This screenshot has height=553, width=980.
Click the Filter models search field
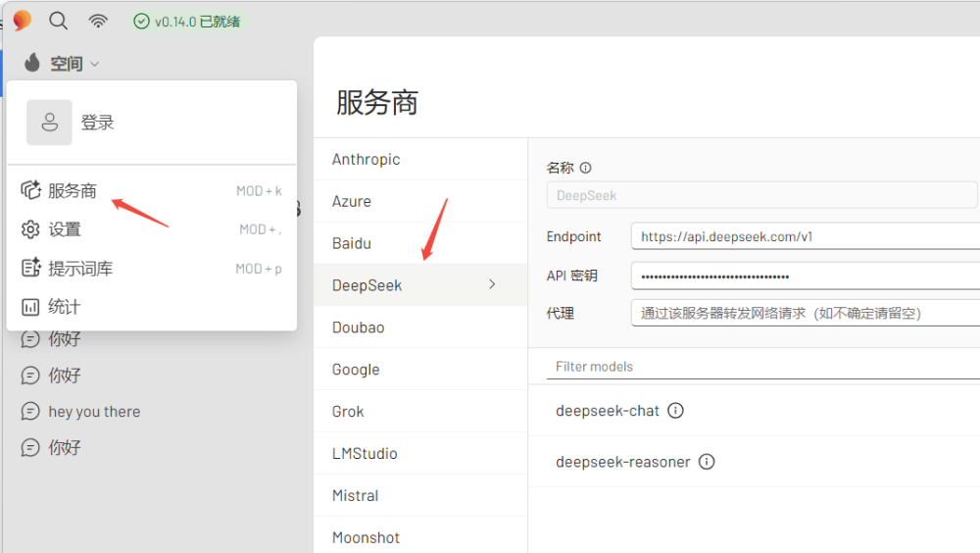[x=764, y=367]
